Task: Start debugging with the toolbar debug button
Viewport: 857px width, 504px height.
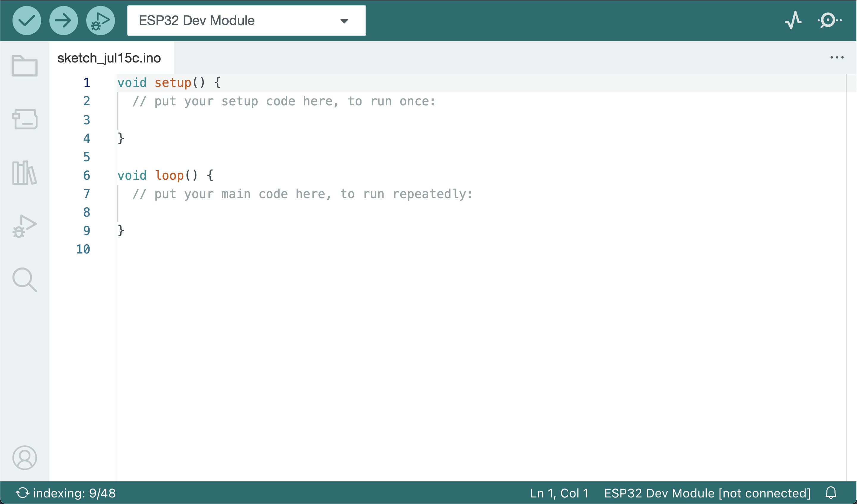Action: coord(100,21)
